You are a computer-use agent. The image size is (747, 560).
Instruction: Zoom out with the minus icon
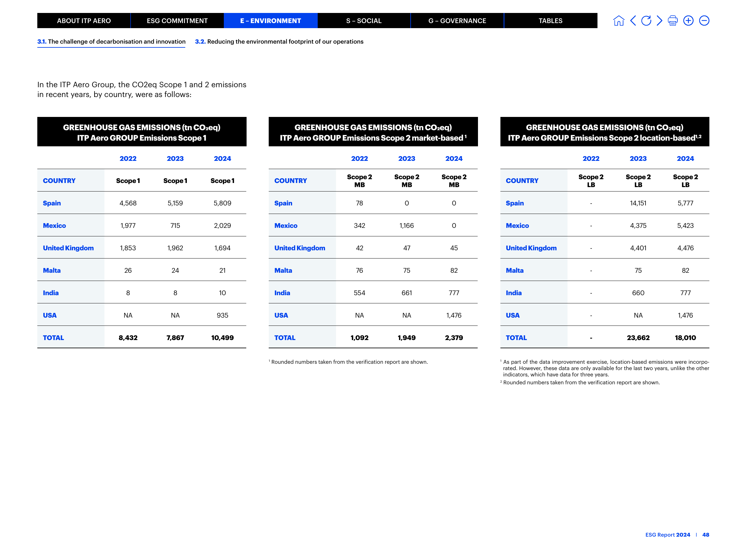pos(704,21)
